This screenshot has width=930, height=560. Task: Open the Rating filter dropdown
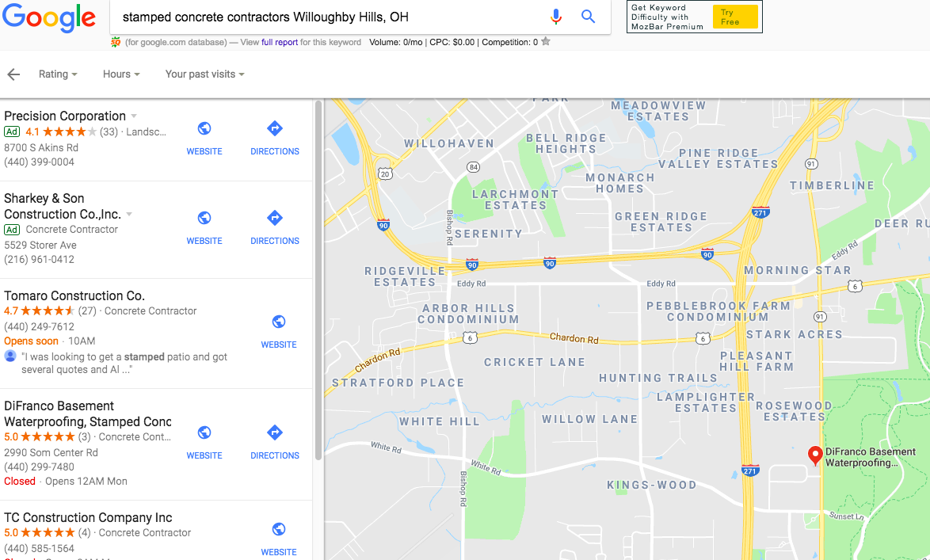(x=58, y=74)
